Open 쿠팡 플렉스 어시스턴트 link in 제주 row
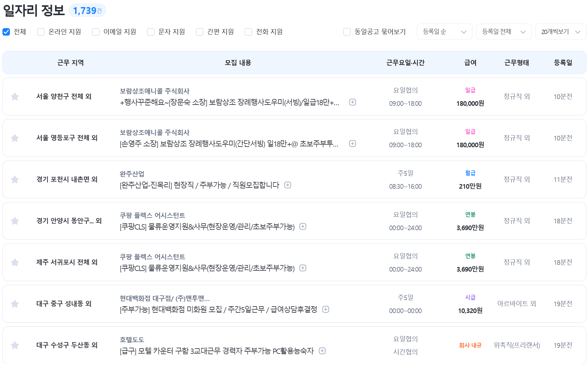The image size is (588, 365). pyautogui.click(x=152, y=257)
